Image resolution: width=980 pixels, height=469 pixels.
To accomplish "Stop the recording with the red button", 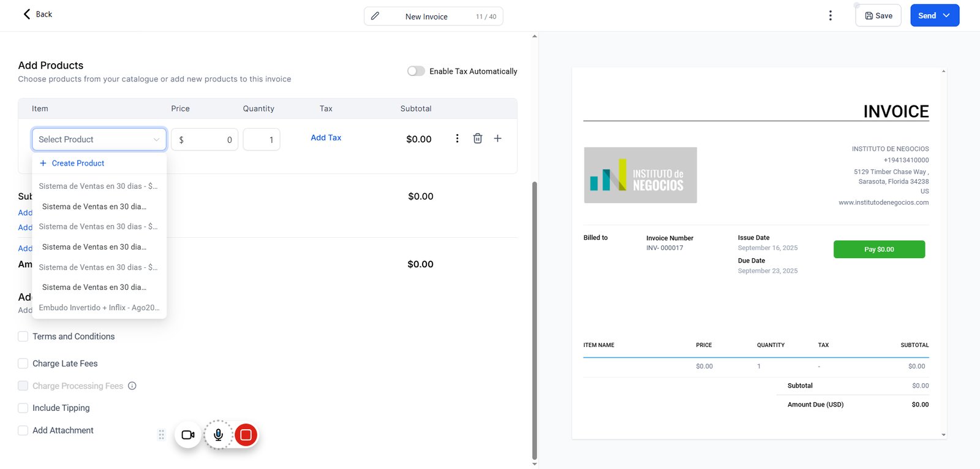I will point(246,435).
